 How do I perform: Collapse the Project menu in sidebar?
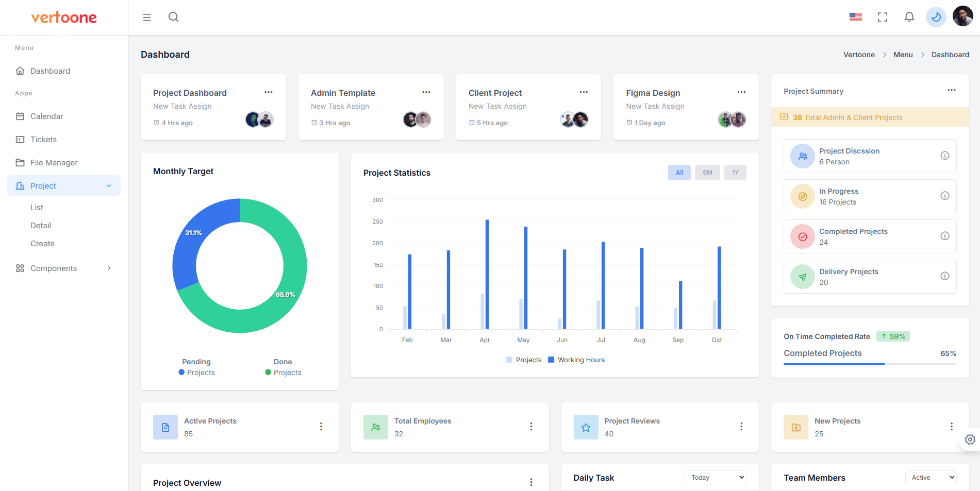63,185
